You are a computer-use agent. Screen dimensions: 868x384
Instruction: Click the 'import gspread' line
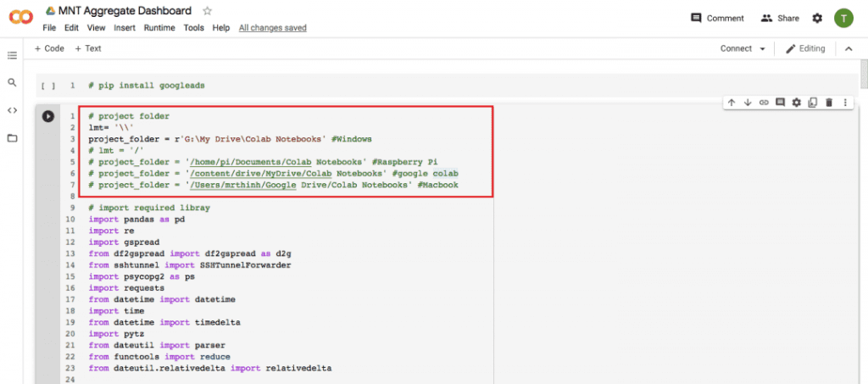pyautogui.click(x=124, y=242)
